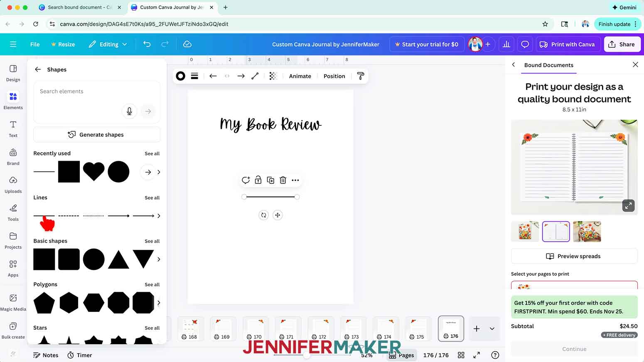Open more options for the selected line

pos(295,180)
